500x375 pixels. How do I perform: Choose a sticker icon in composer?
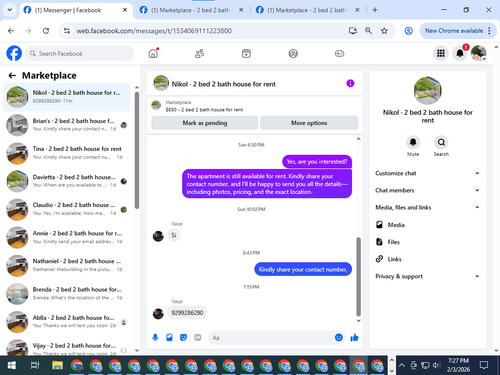(x=183, y=338)
